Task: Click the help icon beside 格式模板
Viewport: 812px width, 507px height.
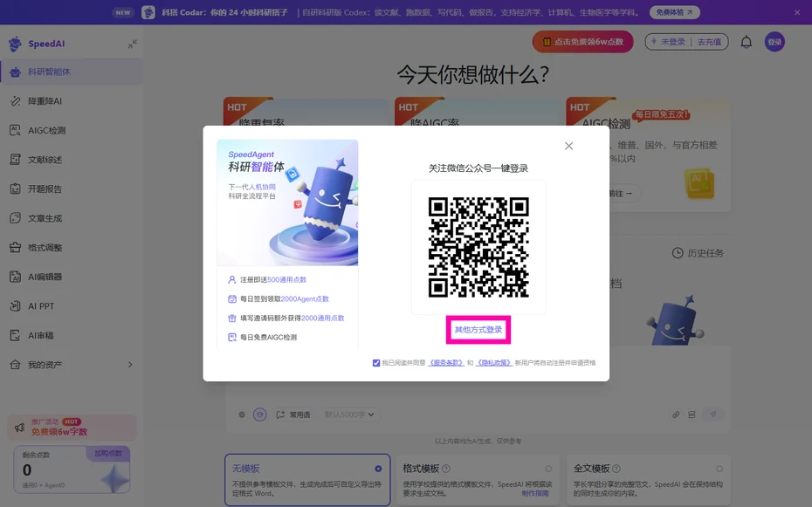Action: coord(446,469)
